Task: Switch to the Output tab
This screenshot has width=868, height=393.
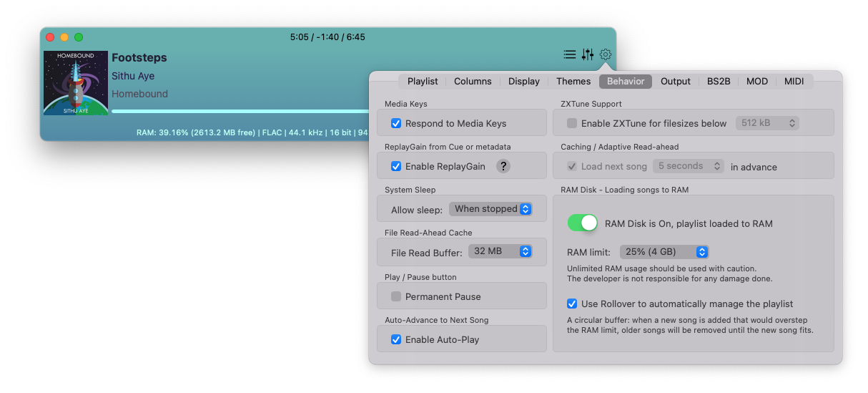Action: click(x=675, y=81)
